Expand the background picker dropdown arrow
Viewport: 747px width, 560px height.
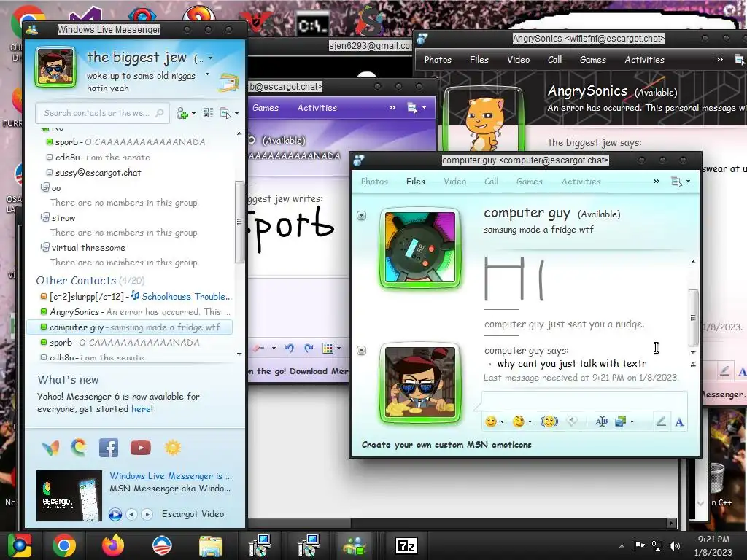[632, 422]
